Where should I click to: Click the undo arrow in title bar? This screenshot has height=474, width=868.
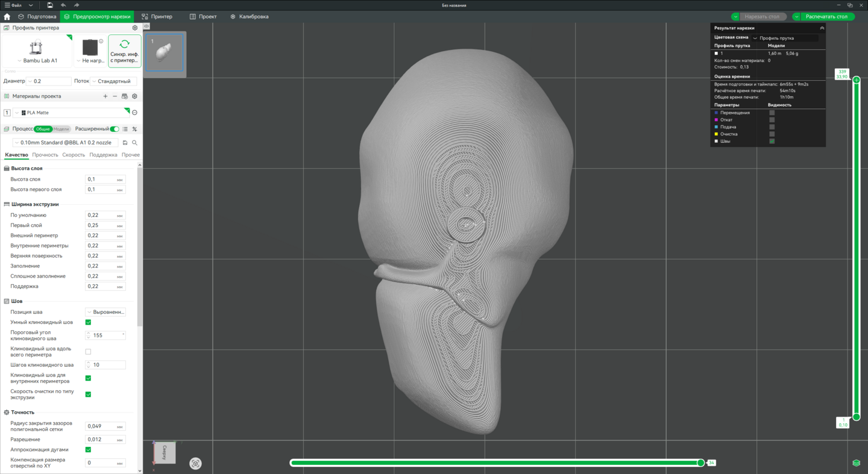(x=63, y=5)
